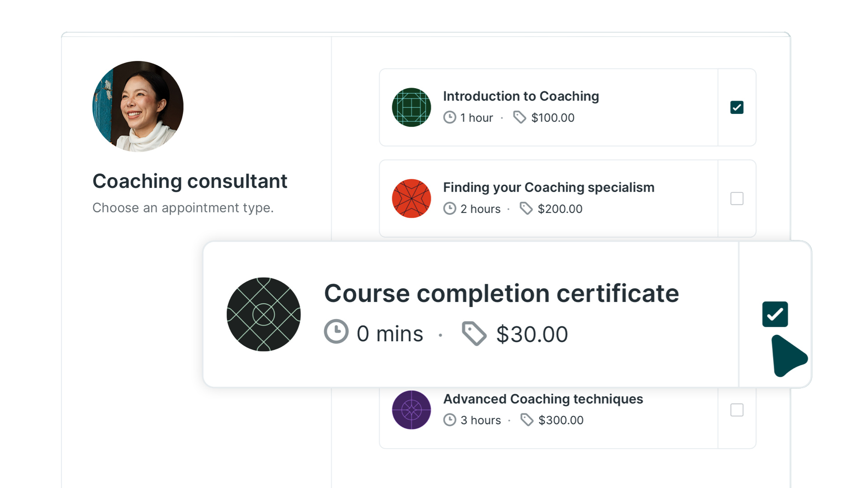868x488 pixels.
Task: Click the red Finding your Coaching specialism icon
Action: click(411, 198)
